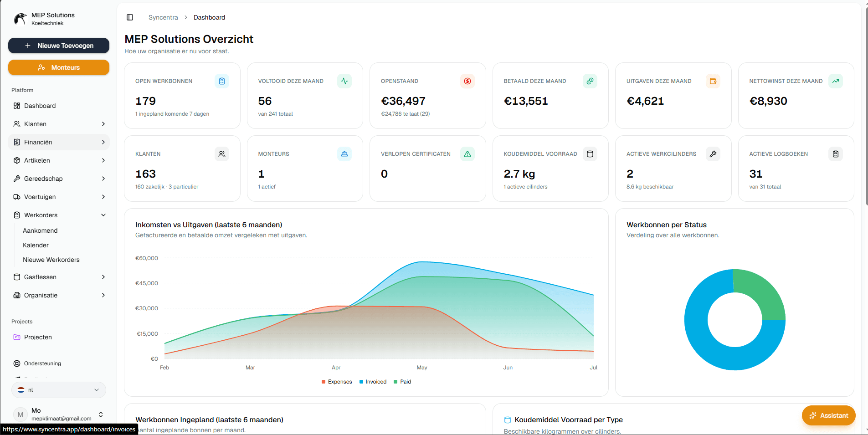This screenshot has width=868, height=435.
Task: Toggle Invoiced series in chart legend
Action: (373, 382)
